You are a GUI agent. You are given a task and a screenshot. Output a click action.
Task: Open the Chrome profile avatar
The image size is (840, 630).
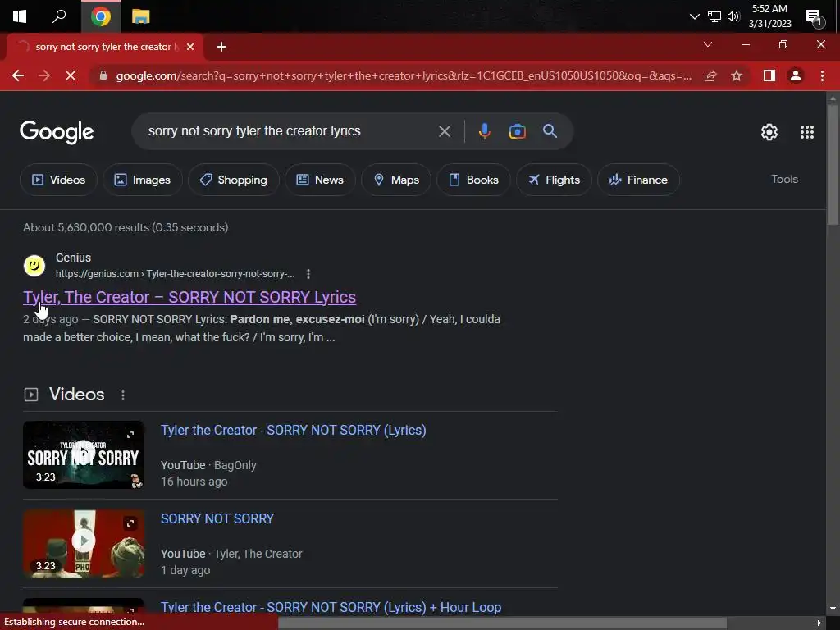(x=796, y=75)
